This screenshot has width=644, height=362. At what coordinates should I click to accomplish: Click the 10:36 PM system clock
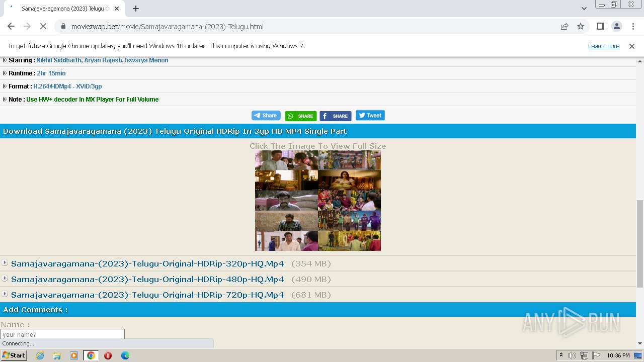click(x=618, y=355)
